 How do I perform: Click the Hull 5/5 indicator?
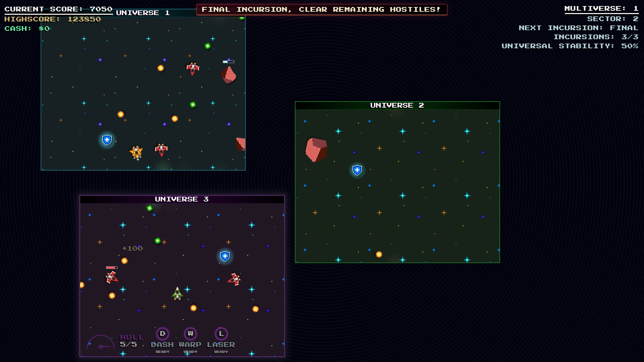pos(131,341)
